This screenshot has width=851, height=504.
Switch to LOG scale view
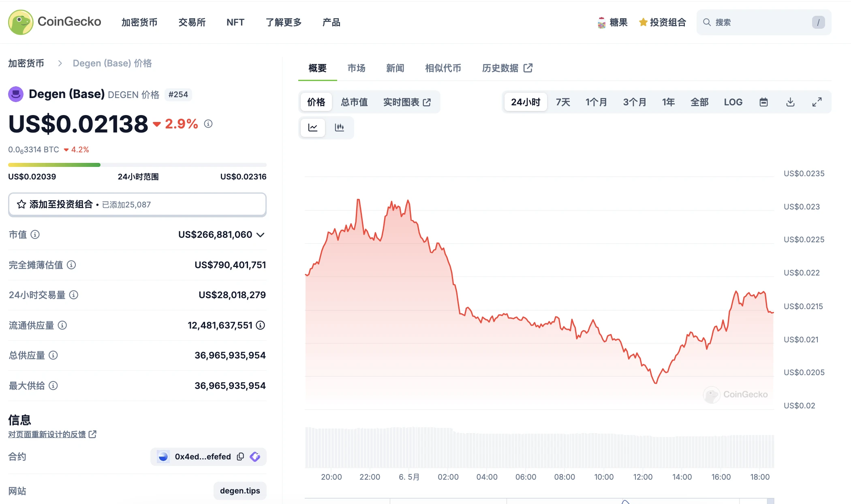coord(732,102)
